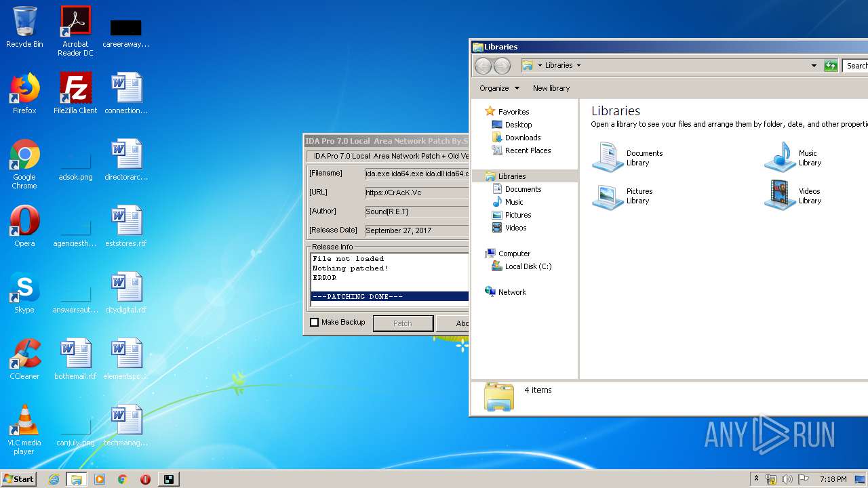Click the Explorer Forward arrow button
This screenshot has width=868, height=488.
point(502,66)
